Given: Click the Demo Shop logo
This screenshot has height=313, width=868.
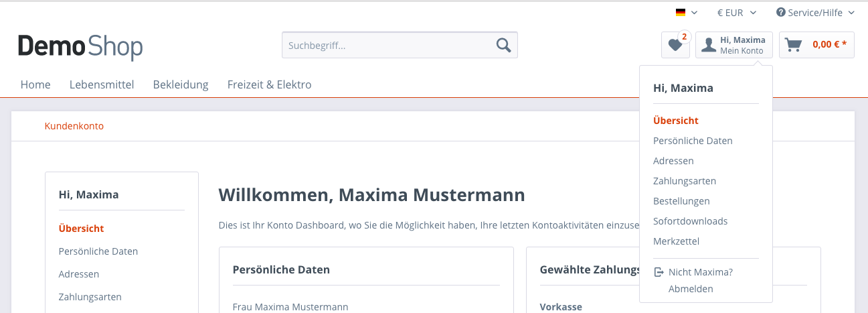Looking at the screenshot, I should (x=80, y=46).
